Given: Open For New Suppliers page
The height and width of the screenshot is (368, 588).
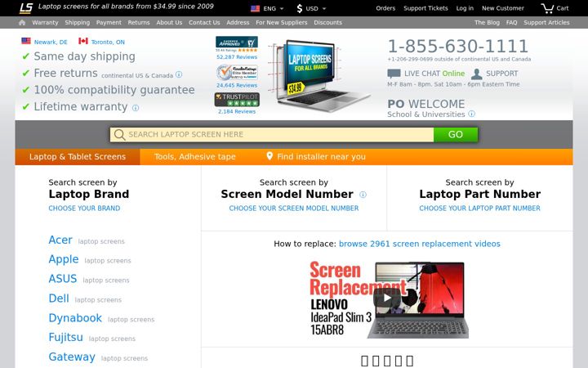Looking at the screenshot, I should pyautogui.click(x=282, y=23).
